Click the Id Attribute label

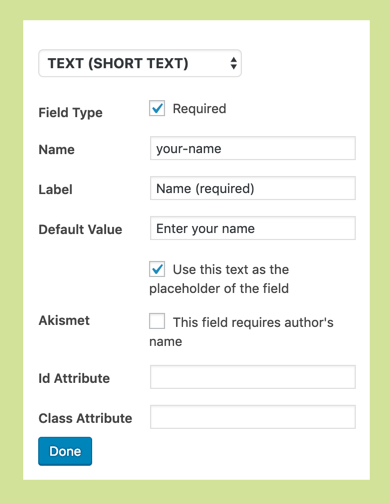74,378
